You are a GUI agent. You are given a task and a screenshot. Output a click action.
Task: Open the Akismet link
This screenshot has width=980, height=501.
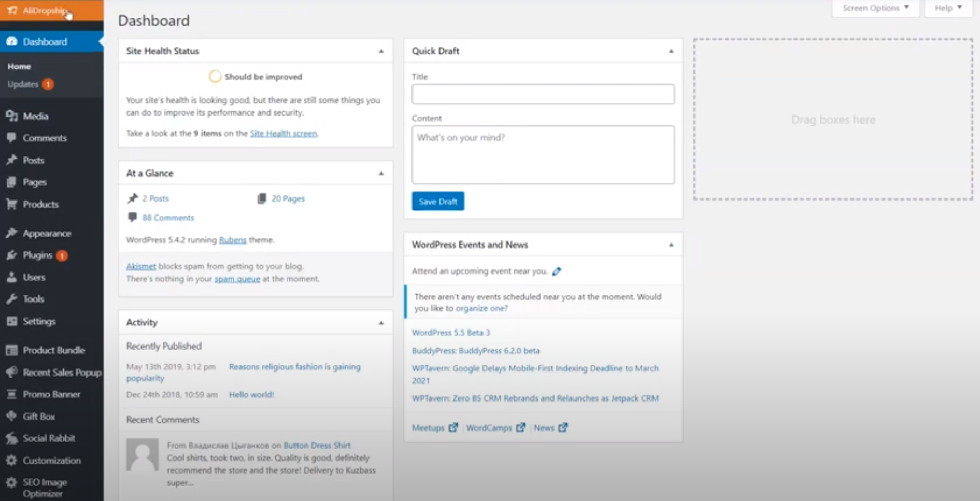141,266
